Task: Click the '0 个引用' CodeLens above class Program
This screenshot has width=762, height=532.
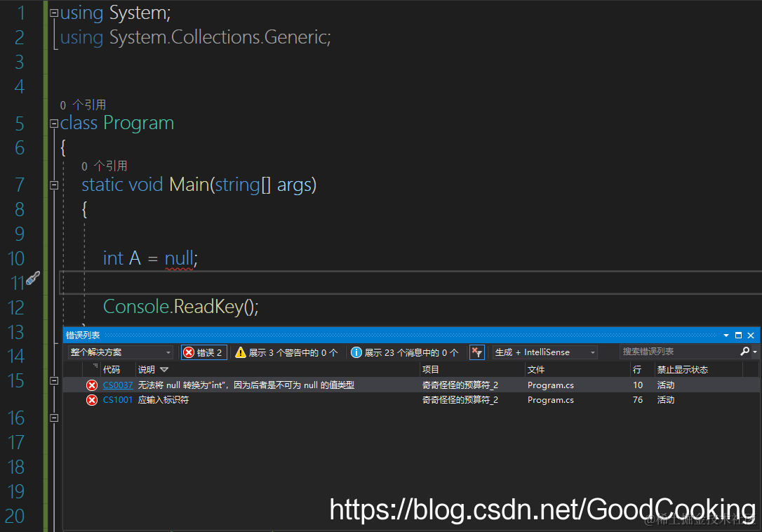Action: point(83,105)
